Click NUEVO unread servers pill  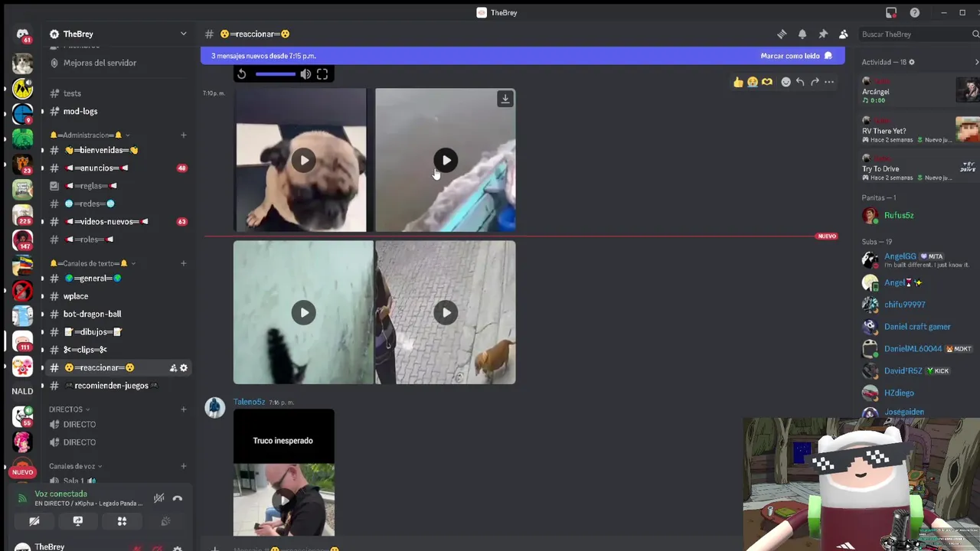pyautogui.click(x=23, y=472)
